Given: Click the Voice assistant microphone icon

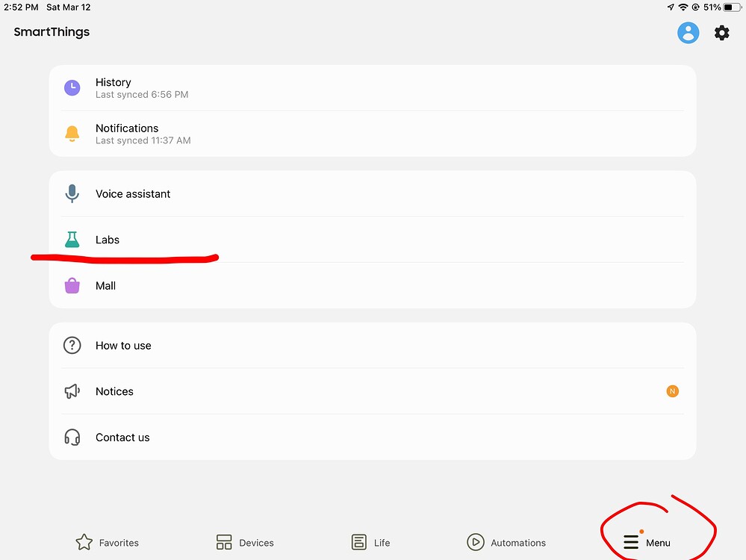Looking at the screenshot, I should [72, 193].
